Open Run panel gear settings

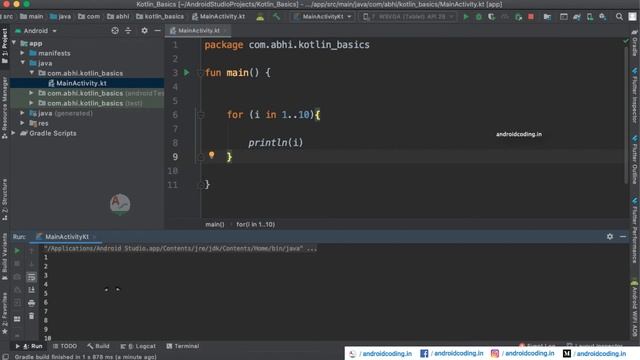[610, 236]
